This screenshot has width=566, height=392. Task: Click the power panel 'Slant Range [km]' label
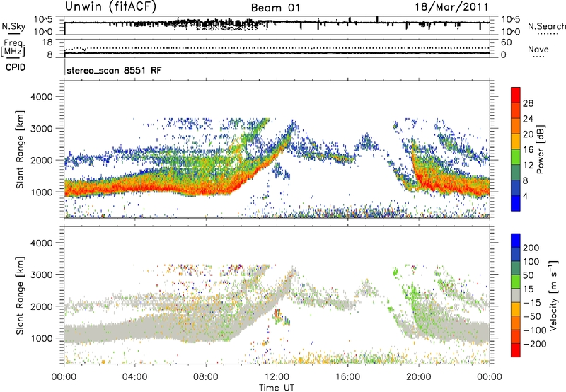point(20,149)
